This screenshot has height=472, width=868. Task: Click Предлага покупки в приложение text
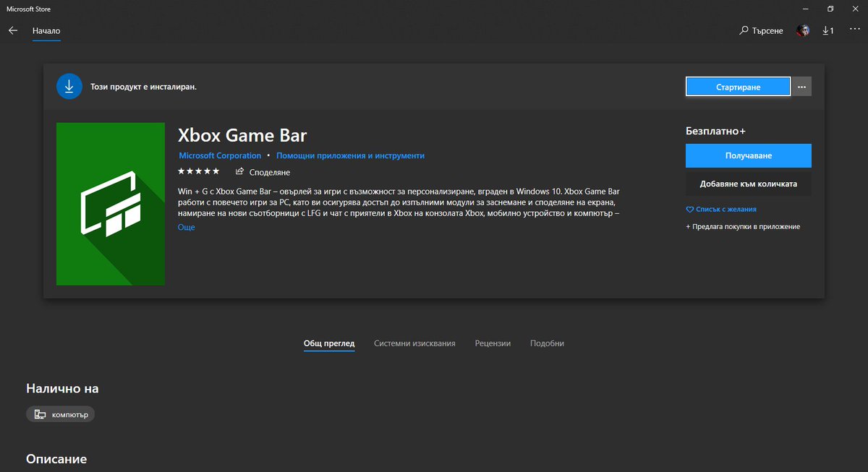(x=743, y=226)
